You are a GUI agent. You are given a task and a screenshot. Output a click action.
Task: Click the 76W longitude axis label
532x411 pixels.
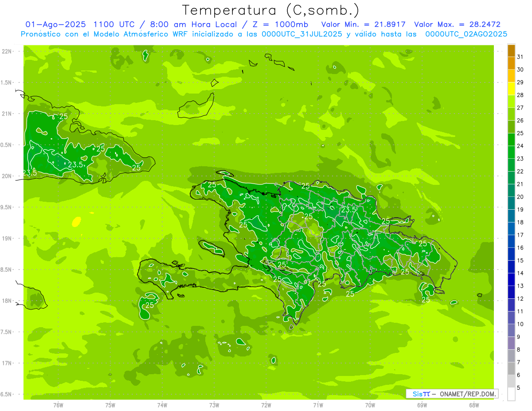click(x=58, y=405)
